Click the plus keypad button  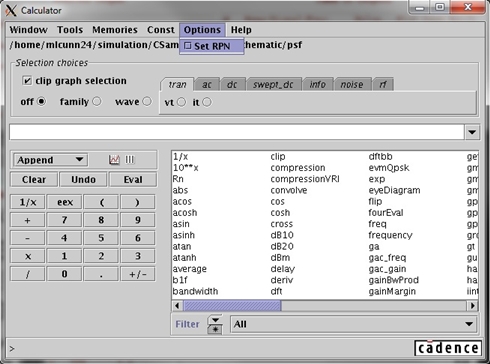[x=28, y=220]
